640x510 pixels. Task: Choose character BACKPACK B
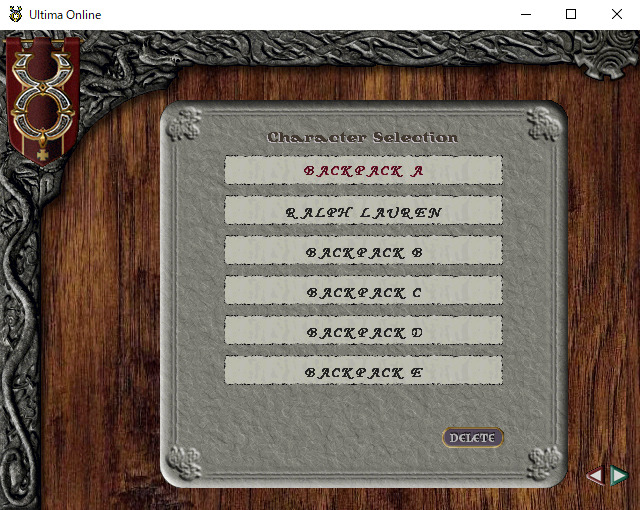coord(363,251)
